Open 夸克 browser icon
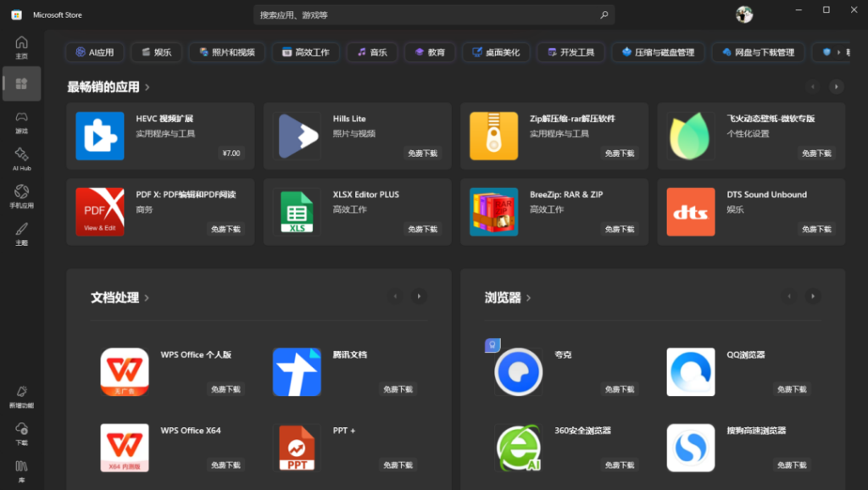868x490 pixels. point(518,371)
